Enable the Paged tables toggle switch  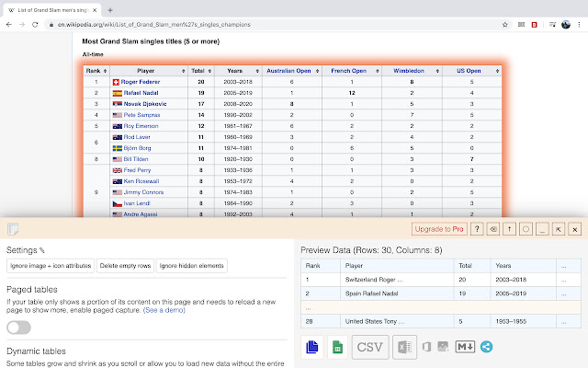click(x=19, y=328)
